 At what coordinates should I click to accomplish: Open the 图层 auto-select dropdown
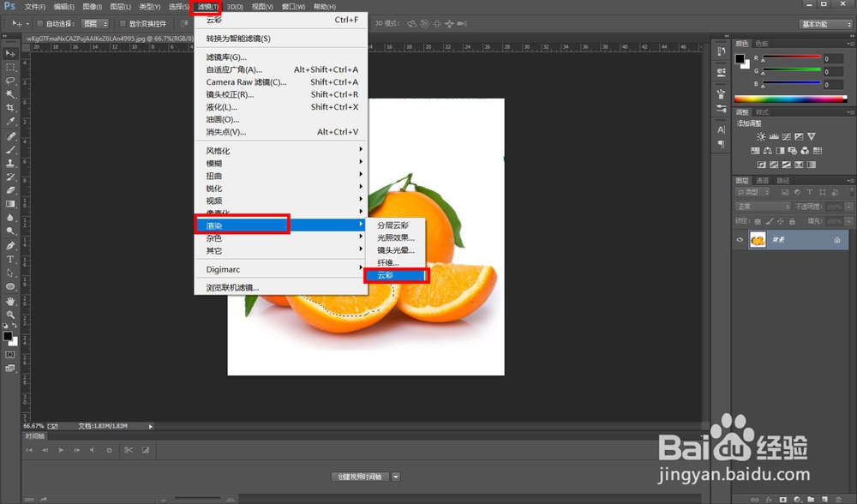[x=95, y=23]
